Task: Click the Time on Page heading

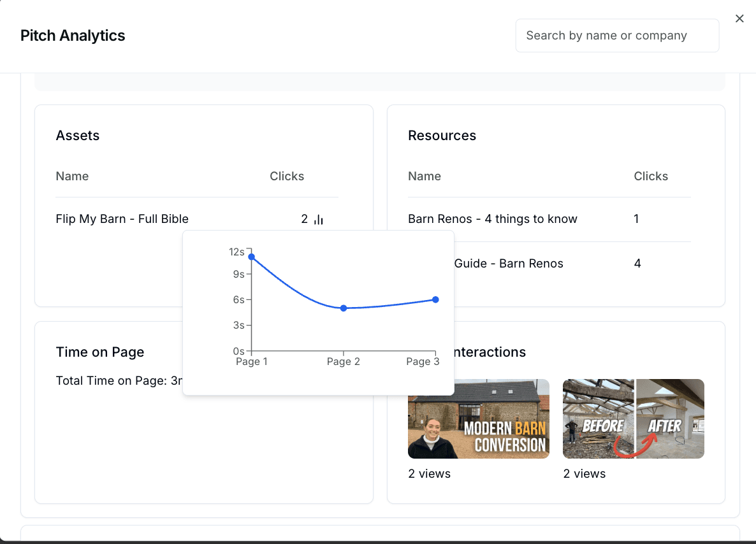Action: (100, 352)
